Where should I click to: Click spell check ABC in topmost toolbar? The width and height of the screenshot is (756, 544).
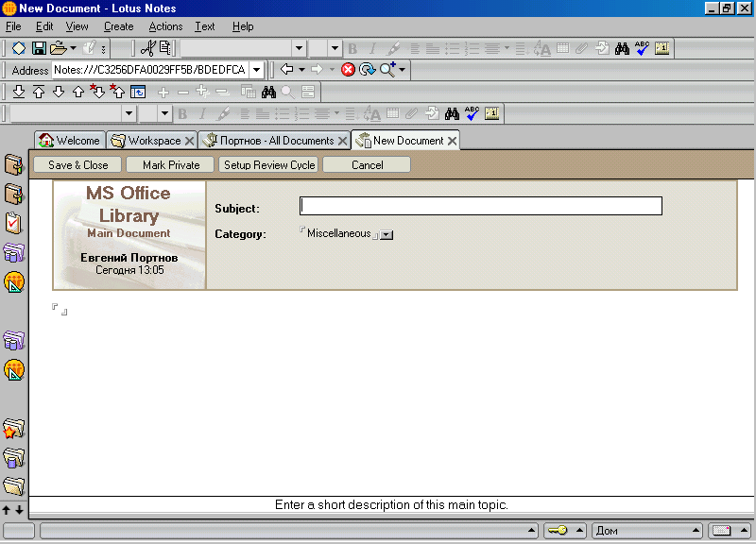tap(642, 48)
